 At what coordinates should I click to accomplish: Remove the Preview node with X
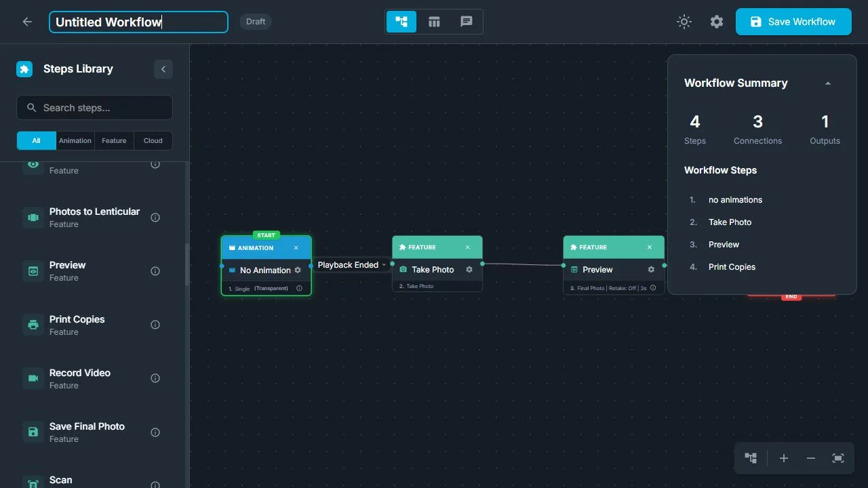(x=650, y=247)
